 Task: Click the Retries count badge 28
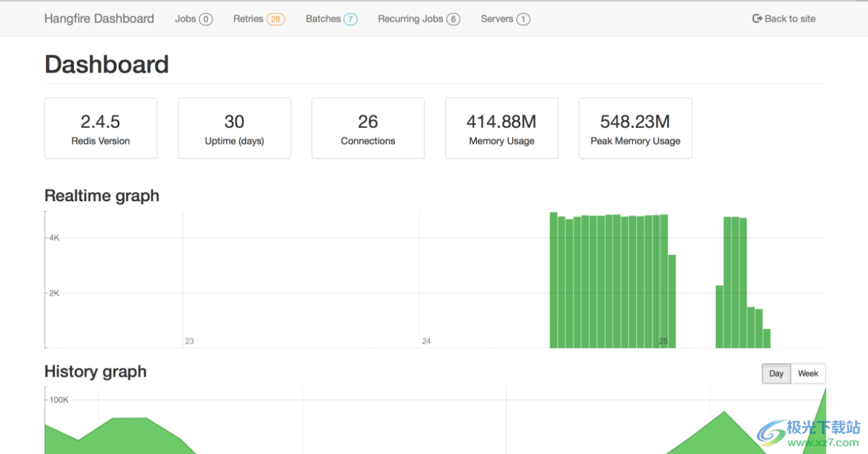pyautogui.click(x=276, y=20)
